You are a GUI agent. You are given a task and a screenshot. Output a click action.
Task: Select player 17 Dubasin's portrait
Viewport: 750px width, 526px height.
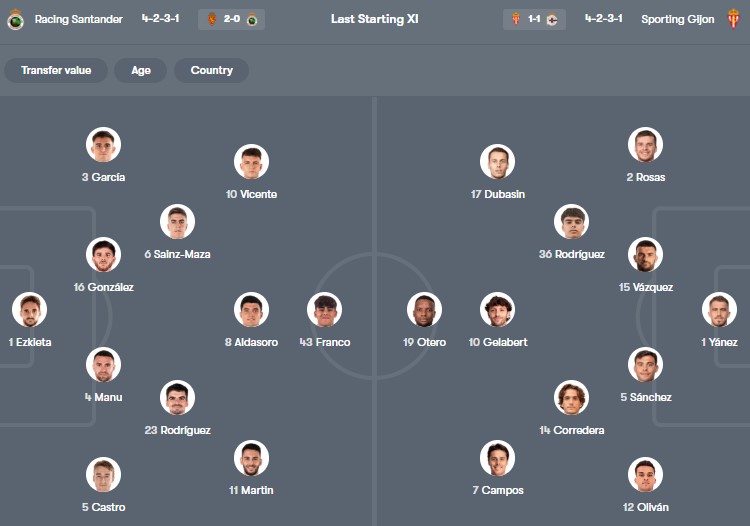point(497,162)
